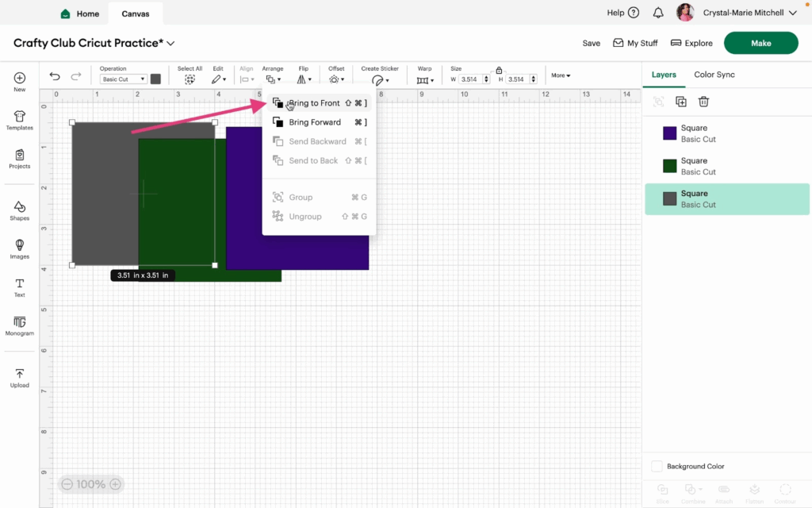Open the Shapes tool
This screenshot has width=812, height=508.
[x=20, y=207]
